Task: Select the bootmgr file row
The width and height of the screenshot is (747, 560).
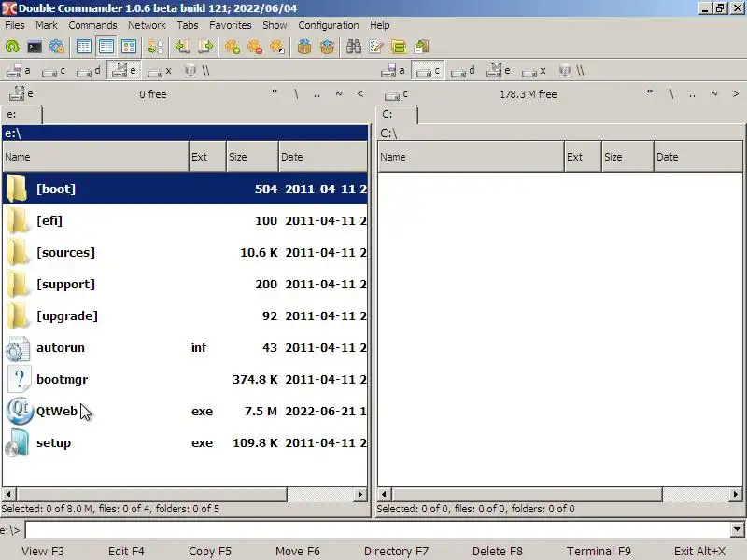Action: tap(185, 380)
